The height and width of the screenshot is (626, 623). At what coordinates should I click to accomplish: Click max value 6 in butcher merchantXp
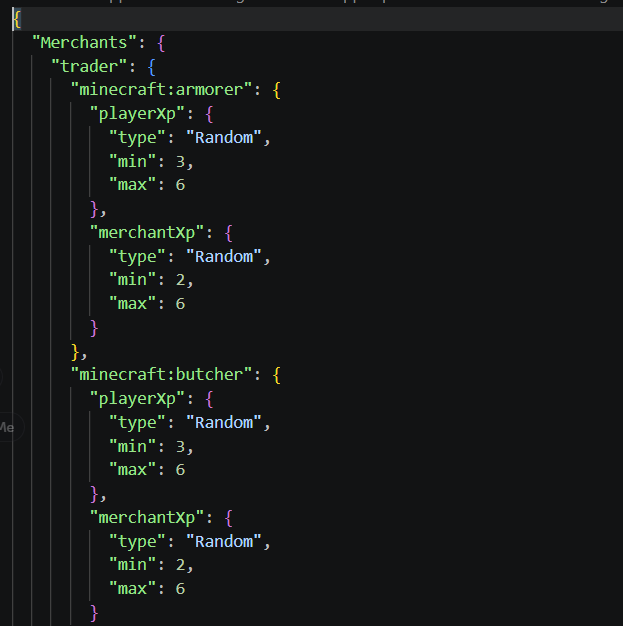tap(181, 589)
